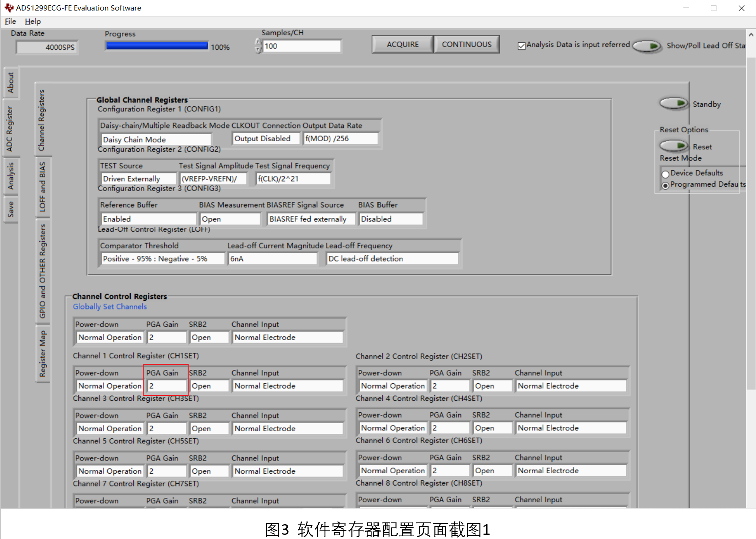This screenshot has height=539, width=756.
Task: Click the Samples/CH stepper arrows
Action: click(258, 46)
